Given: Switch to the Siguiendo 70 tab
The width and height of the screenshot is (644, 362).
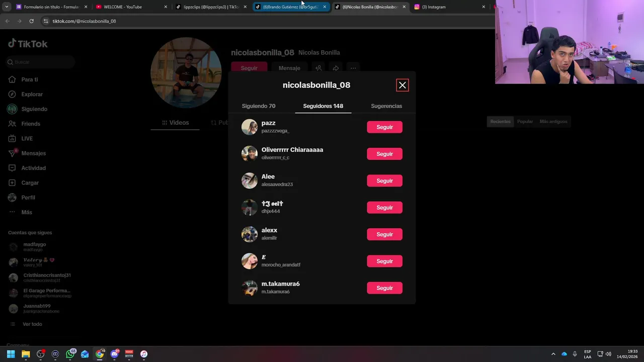Looking at the screenshot, I should (259, 106).
